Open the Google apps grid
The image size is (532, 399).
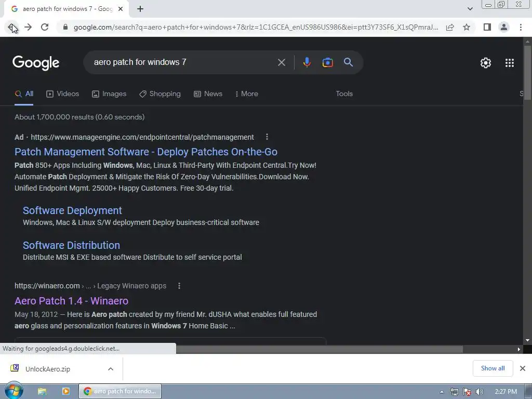pyautogui.click(x=510, y=63)
